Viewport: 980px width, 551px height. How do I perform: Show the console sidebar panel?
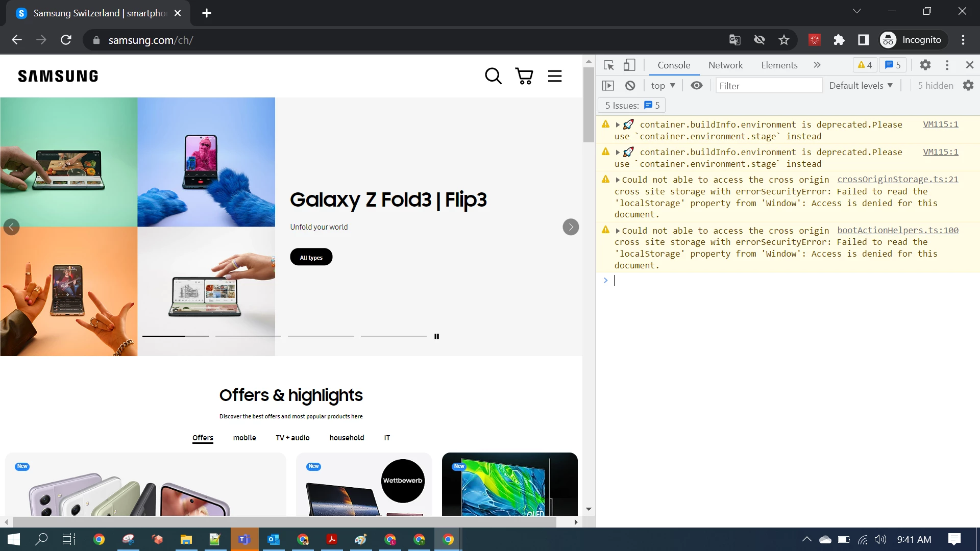tap(608, 86)
